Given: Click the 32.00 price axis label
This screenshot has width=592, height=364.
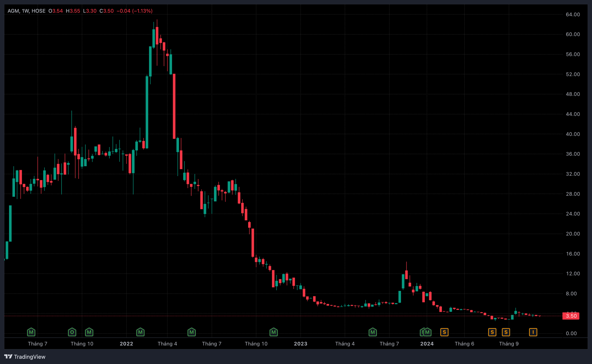Looking at the screenshot, I should click(573, 174).
